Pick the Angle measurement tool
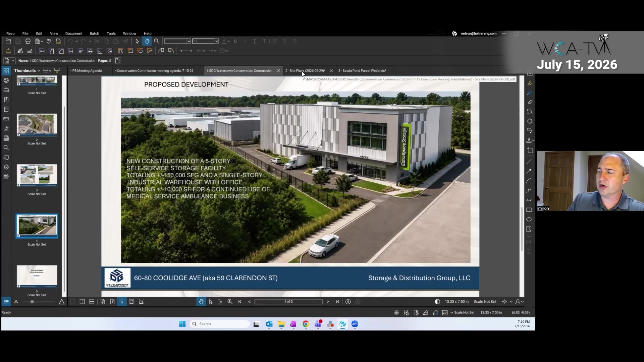Image resolution: width=644 pixels, height=362 pixels. tap(100, 51)
